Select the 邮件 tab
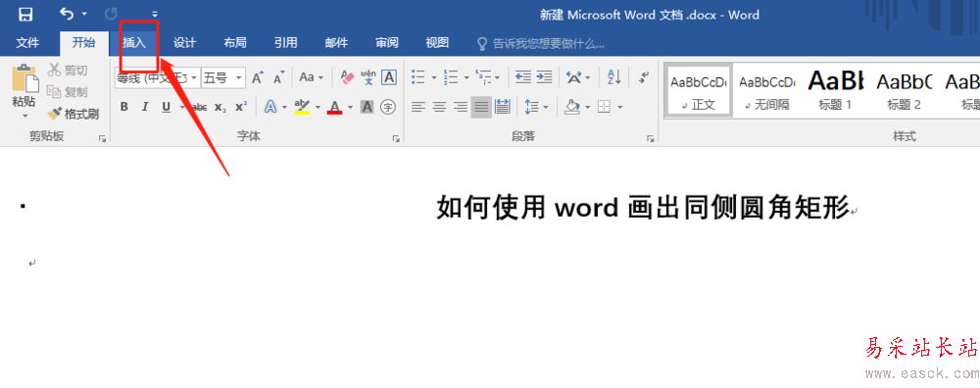 point(336,42)
